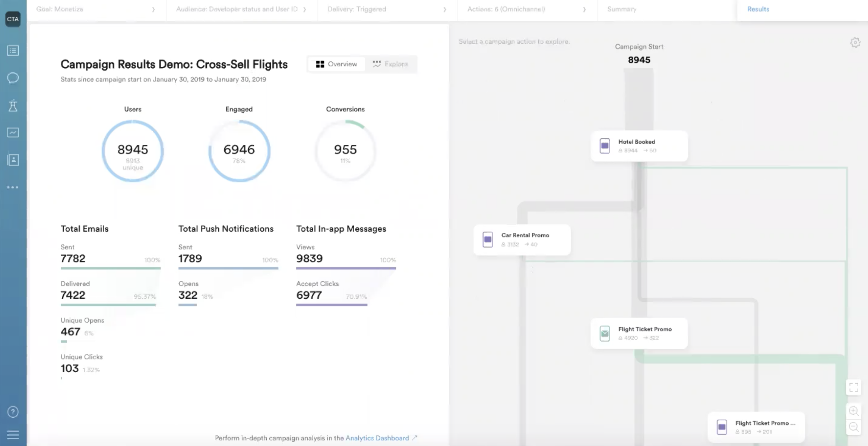This screenshot has height=446, width=868.
Task: Click the Accept Clicks 70.91% progress bar
Action: pyautogui.click(x=332, y=305)
